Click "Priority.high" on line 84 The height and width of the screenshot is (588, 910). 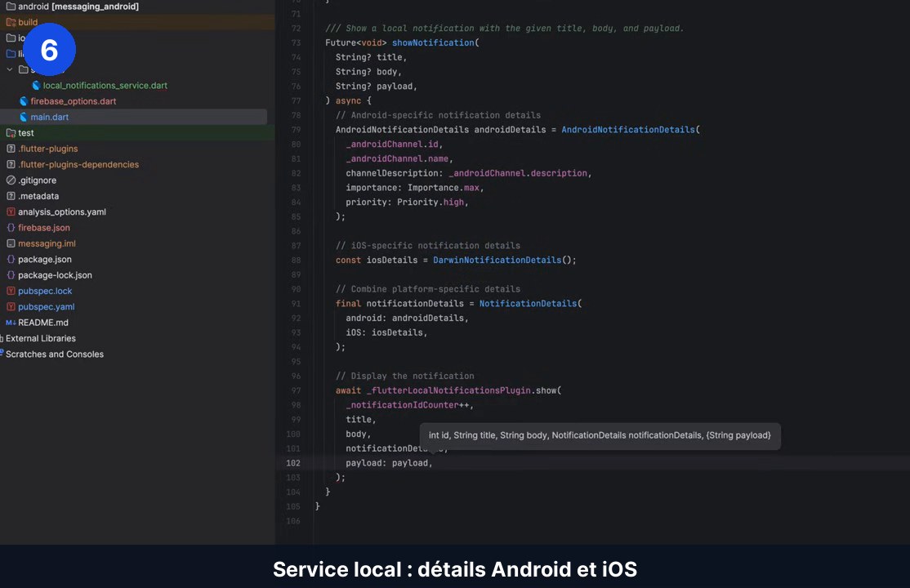(x=430, y=203)
